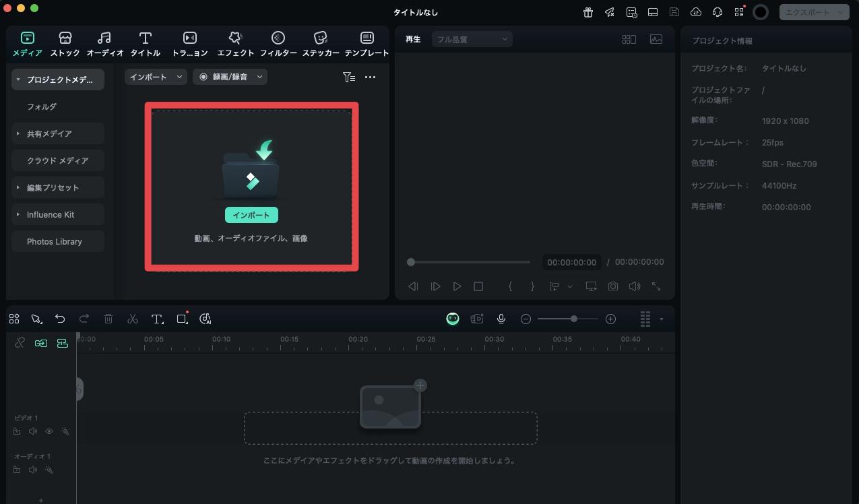859x504 pixels.
Task: Click the preview playback progress slider
Action: [469, 262]
